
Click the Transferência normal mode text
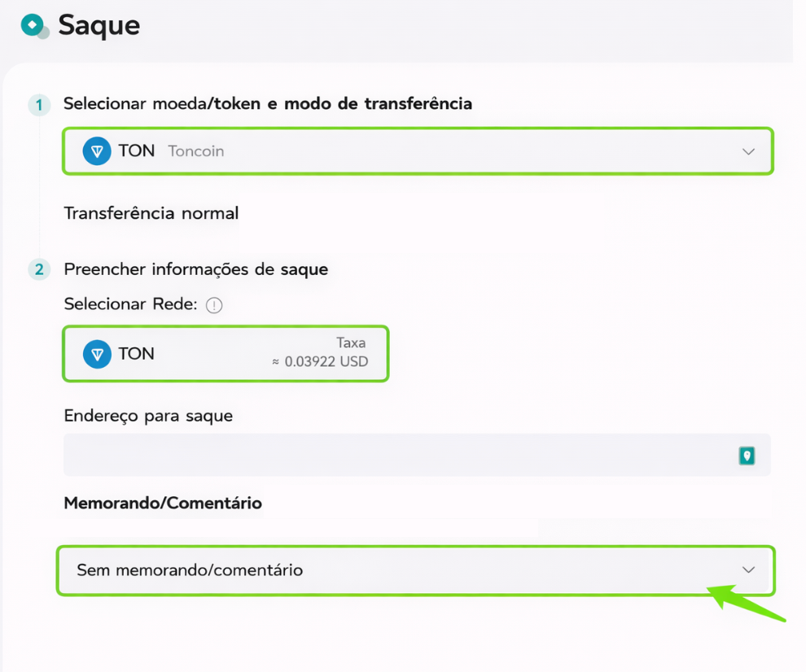(151, 213)
